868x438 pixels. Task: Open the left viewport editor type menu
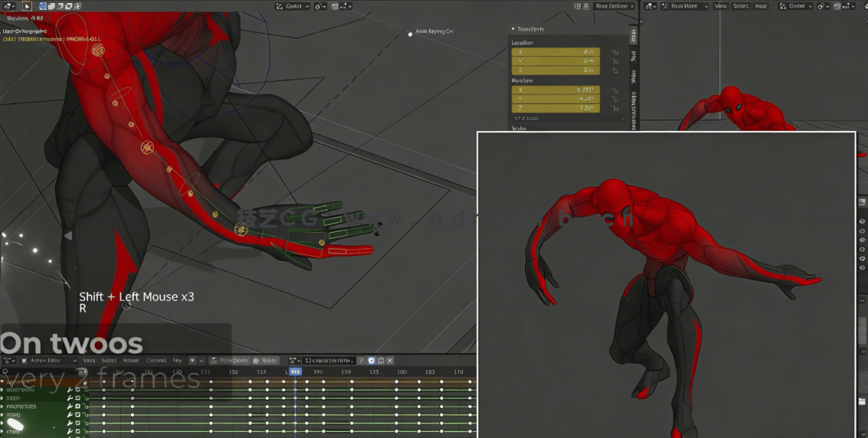(x=9, y=6)
